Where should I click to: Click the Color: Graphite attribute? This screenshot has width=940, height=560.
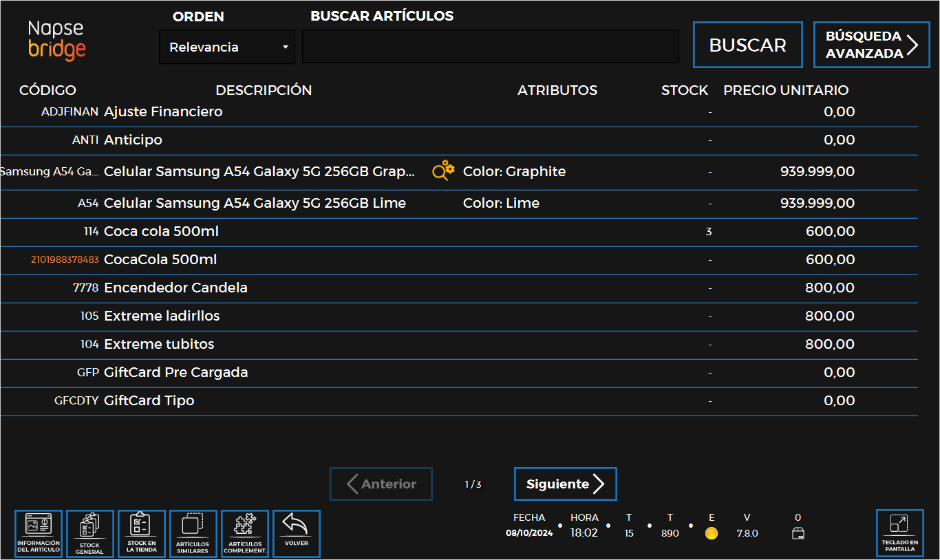tap(515, 171)
